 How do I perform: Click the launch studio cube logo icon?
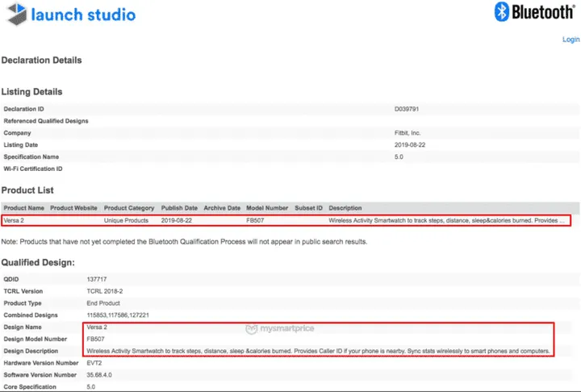click(x=17, y=14)
